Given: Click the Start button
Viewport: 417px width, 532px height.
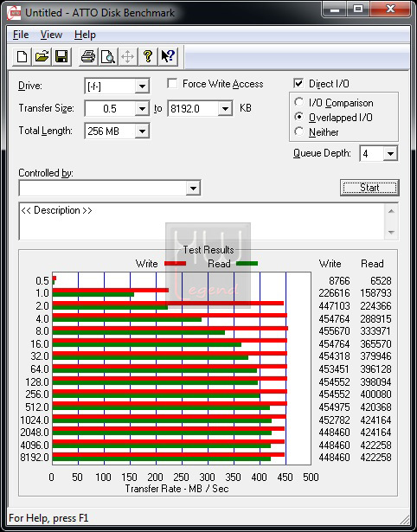Looking at the screenshot, I should tap(369, 188).
